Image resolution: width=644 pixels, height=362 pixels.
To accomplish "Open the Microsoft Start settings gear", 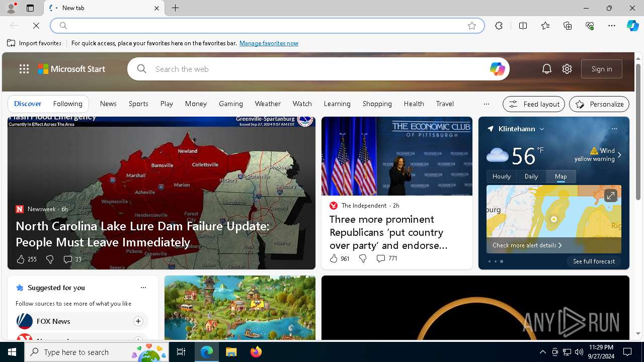I will [x=567, y=69].
